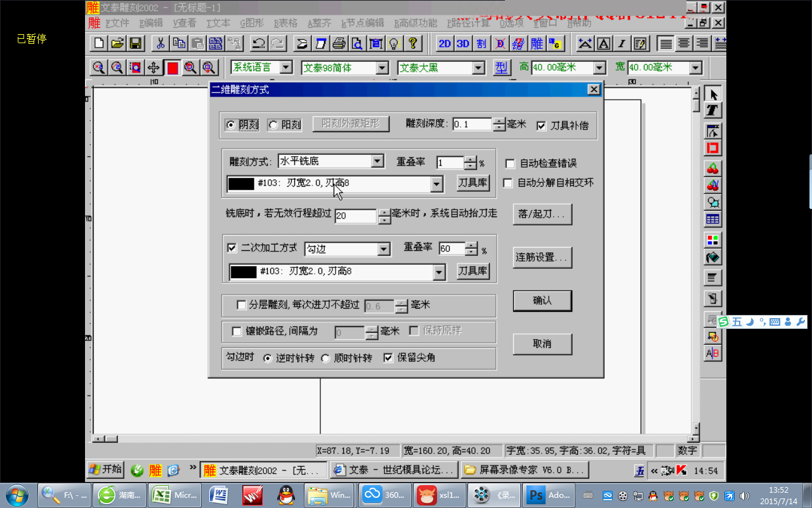
Task: Enable the 刀具补偿 tool compensation checkbox
Action: [x=541, y=125]
